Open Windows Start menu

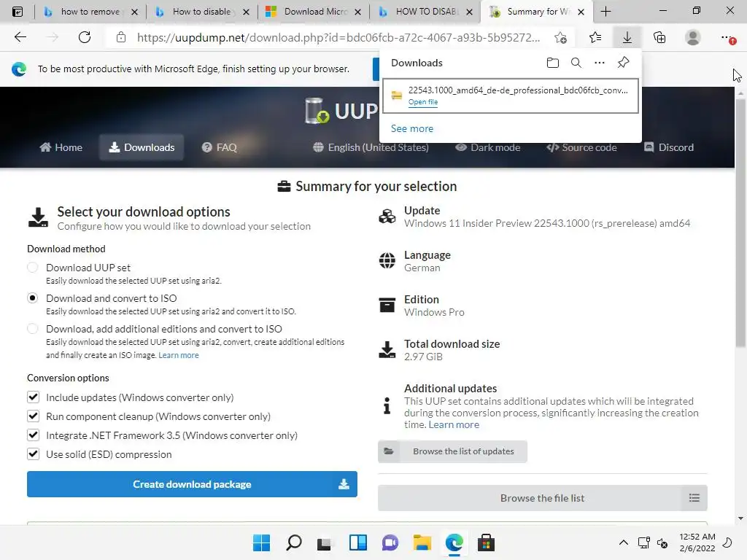261,542
